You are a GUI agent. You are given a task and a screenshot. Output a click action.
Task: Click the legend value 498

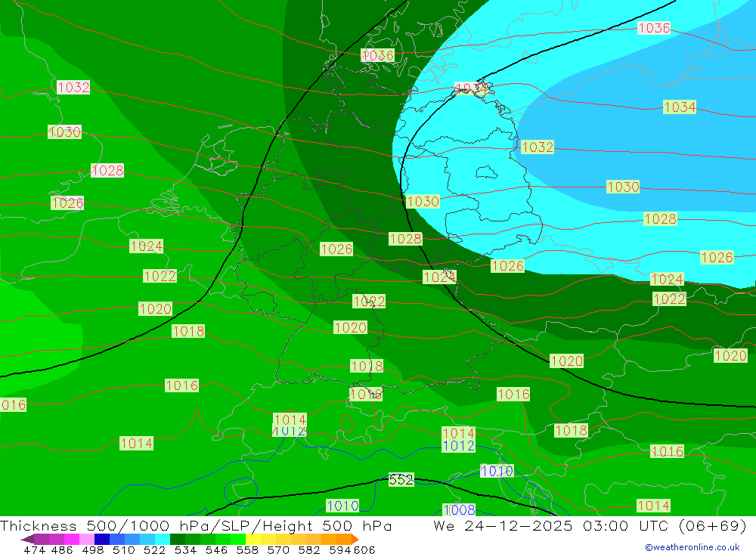point(93,549)
